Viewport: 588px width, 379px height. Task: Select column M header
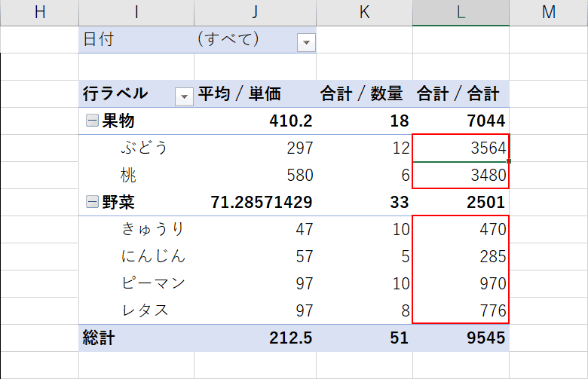point(548,13)
